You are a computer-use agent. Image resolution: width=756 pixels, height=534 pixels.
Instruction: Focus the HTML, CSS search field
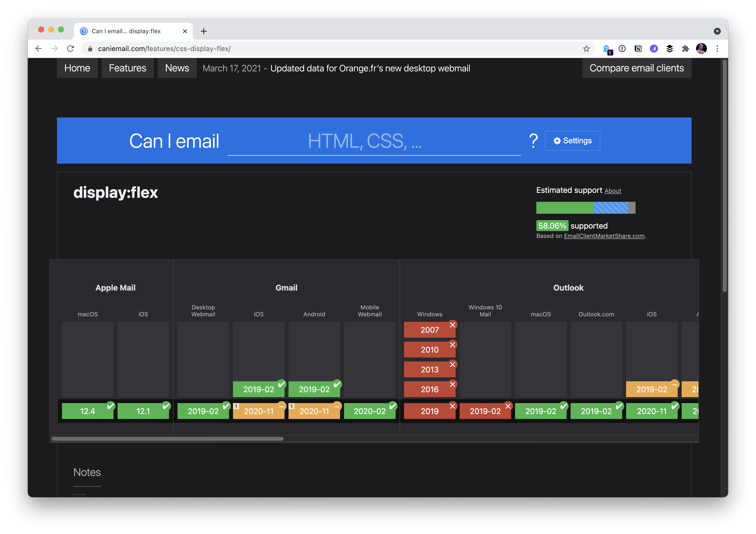[x=374, y=142]
